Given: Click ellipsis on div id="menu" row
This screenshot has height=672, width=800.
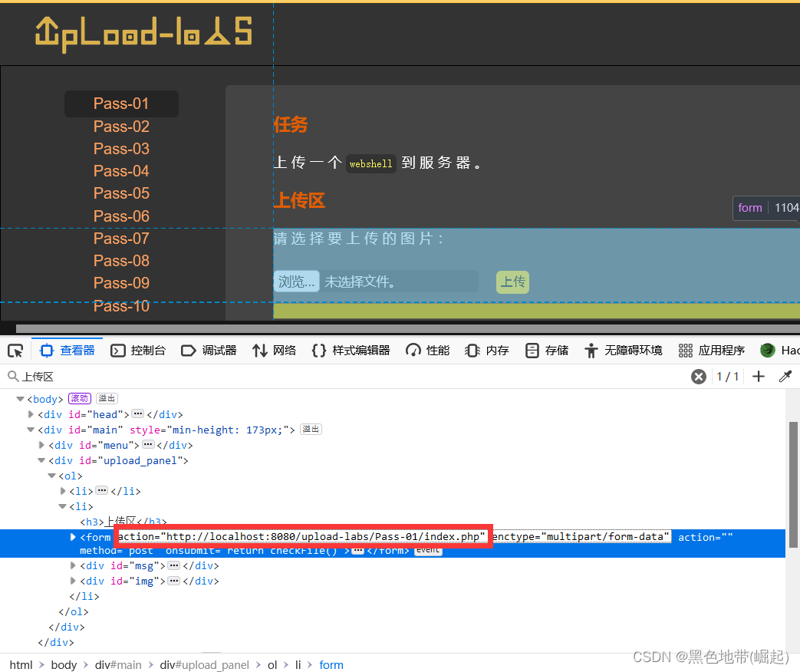Looking at the screenshot, I should click(148, 444).
